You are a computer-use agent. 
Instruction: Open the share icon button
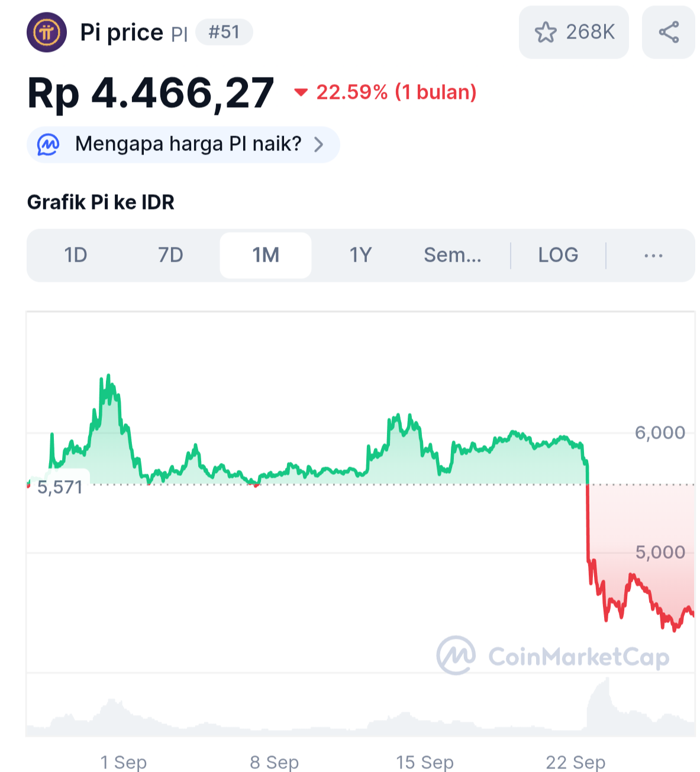pyautogui.click(x=669, y=33)
